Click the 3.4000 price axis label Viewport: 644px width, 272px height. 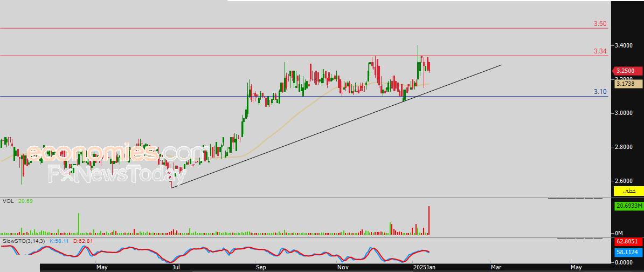point(622,45)
